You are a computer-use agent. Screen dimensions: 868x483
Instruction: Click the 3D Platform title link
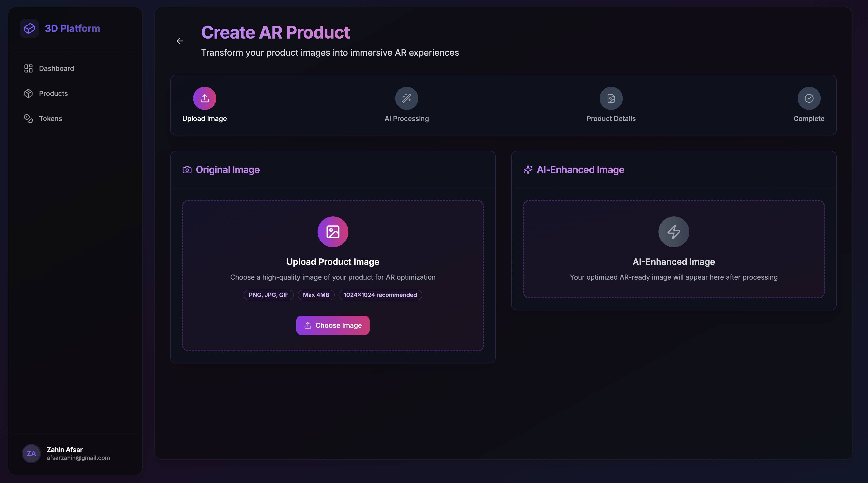pyautogui.click(x=72, y=28)
